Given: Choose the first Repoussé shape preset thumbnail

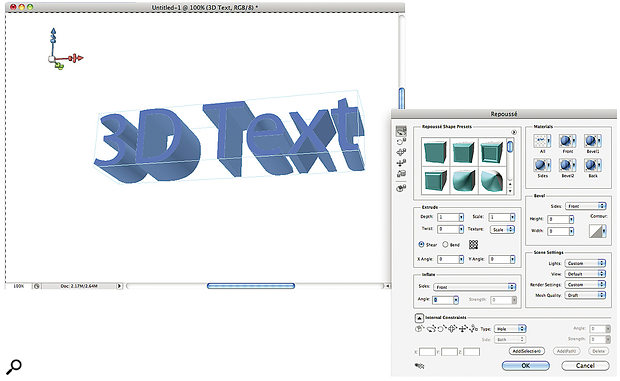Looking at the screenshot, I should [x=435, y=152].
